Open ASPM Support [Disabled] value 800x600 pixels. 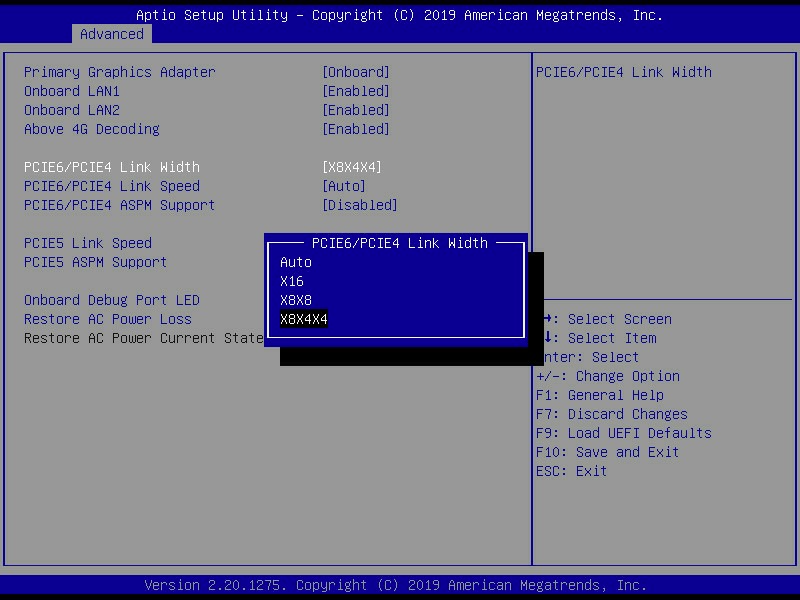click(x=360, y=205)
